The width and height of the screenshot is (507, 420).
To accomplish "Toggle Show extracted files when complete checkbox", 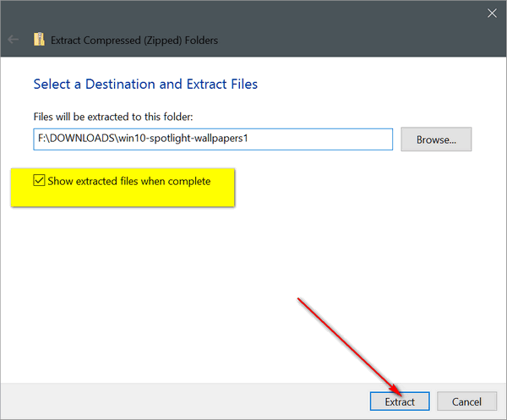I will pos(39,180).
